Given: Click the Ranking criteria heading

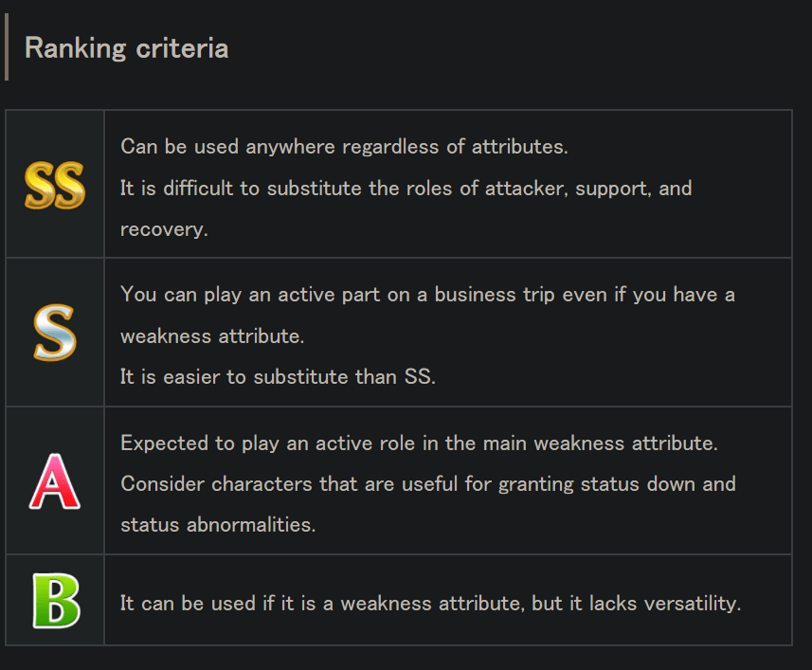Looking at the screenshot, I should (x=126, y=47).
